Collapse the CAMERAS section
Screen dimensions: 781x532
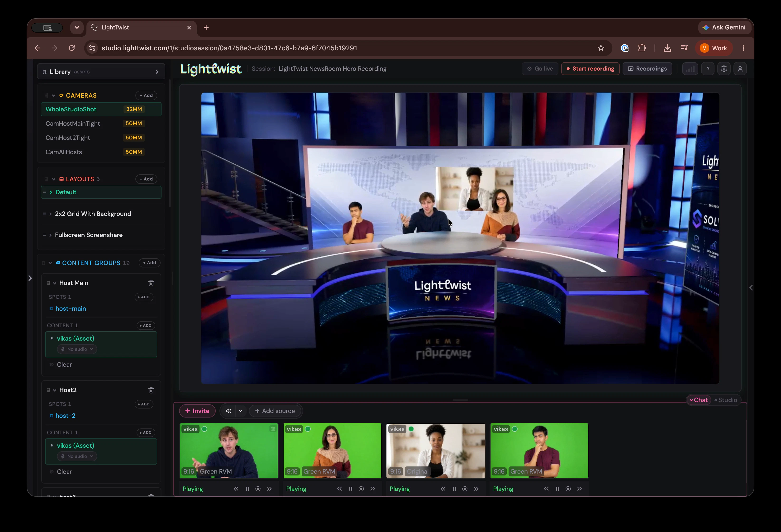click(53, 95)
